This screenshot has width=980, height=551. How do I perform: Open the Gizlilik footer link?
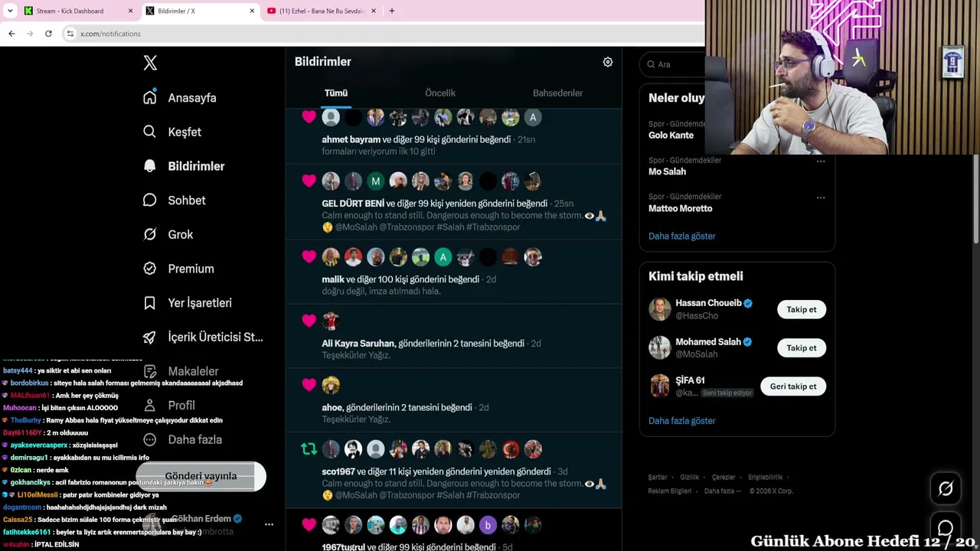690,478
